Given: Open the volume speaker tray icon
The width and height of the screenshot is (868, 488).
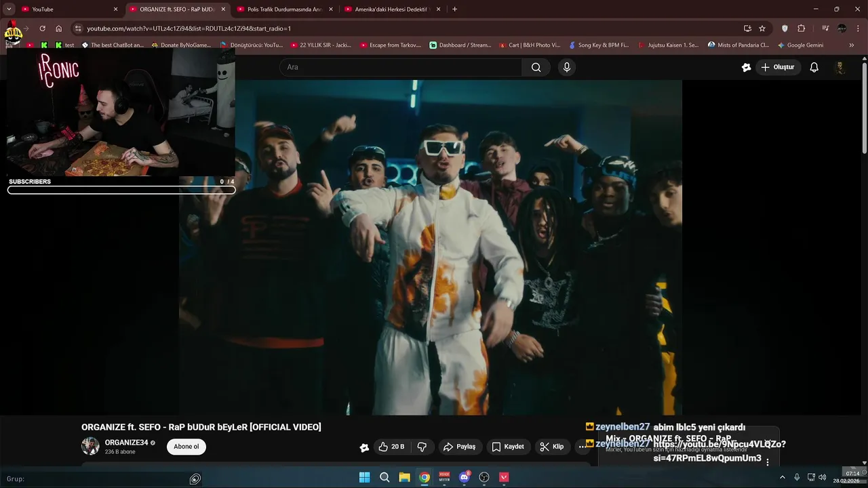Looking at the screenshot, I should point(823,477).
